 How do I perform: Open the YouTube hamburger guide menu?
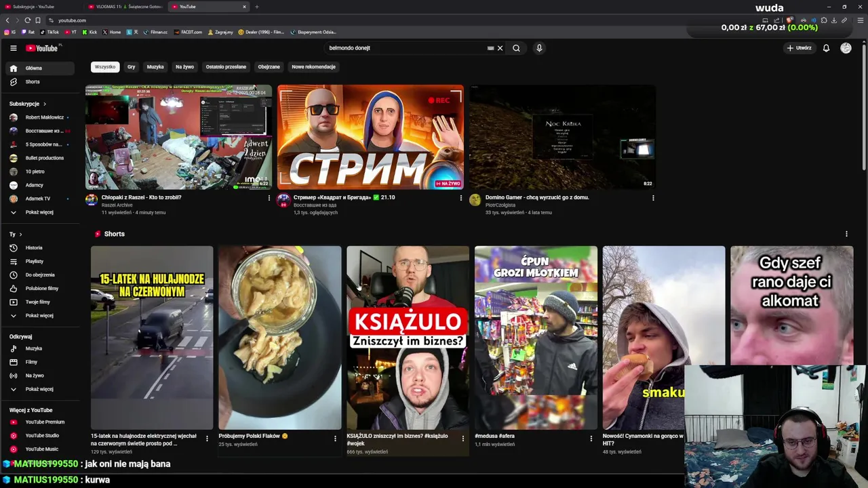(x=13, y=48)
